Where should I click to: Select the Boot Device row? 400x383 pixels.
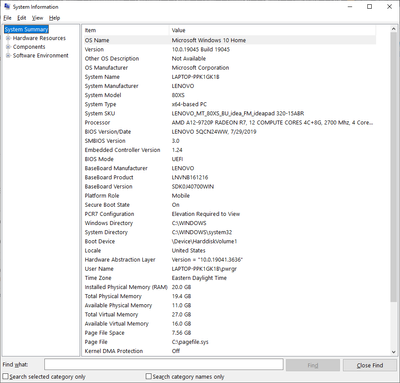229,241
